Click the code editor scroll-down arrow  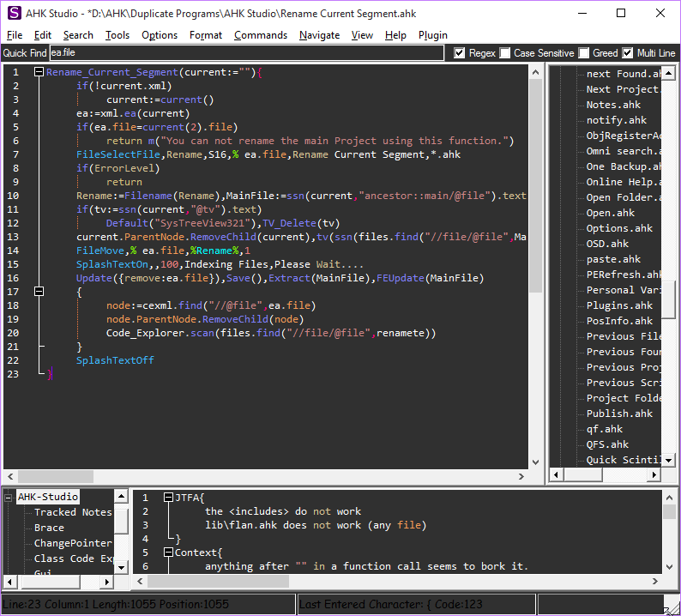[x=536, y=461]
